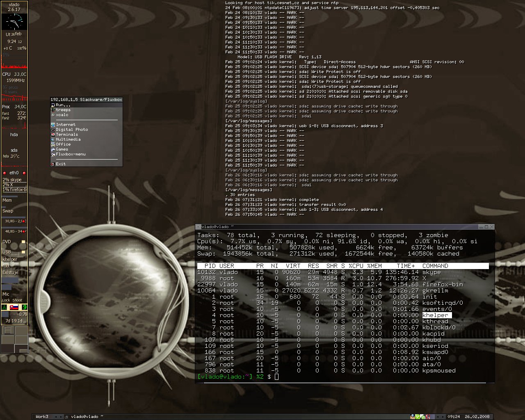Click the terminal command prompt cursor

coord(277,377)
